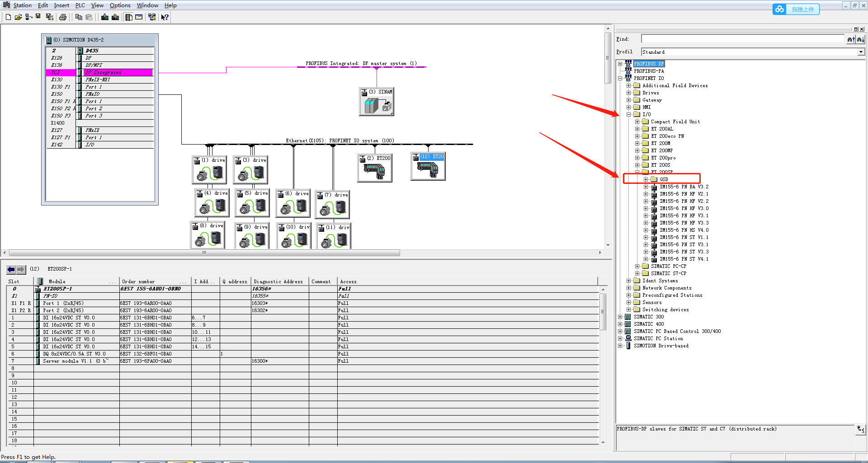This screenshot has height=463, width=868.
Task: Click the Paste toolbar icon
Action: (x=89, y=17)
